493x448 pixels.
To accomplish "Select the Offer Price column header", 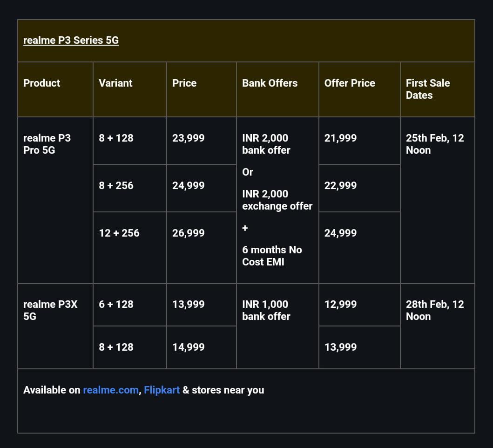I will [350, 83].
